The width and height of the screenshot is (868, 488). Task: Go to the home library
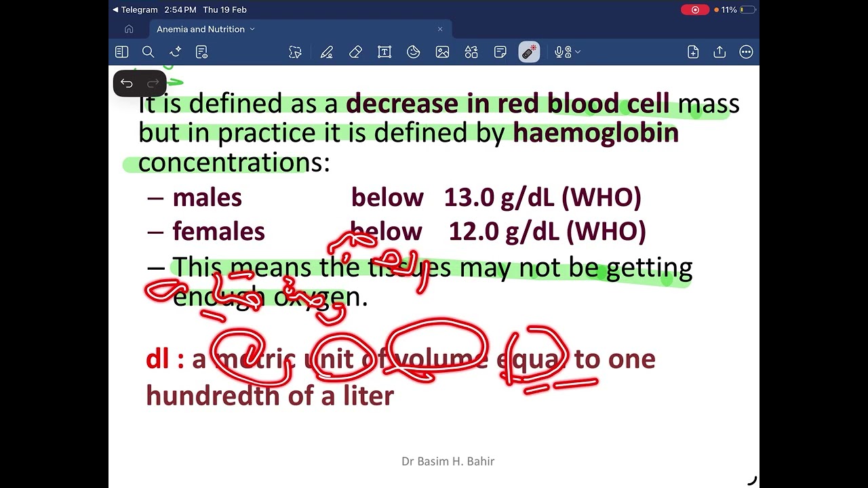point(129,29)
